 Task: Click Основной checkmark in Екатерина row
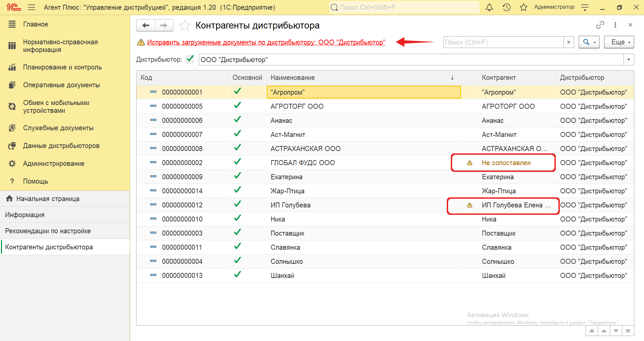237,176
